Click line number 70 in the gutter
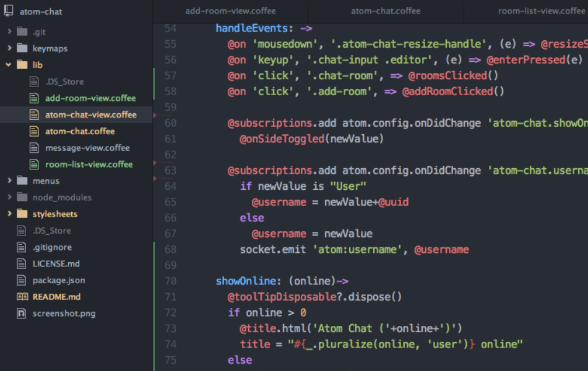The image size is (588, 371). tap(170, 281)
